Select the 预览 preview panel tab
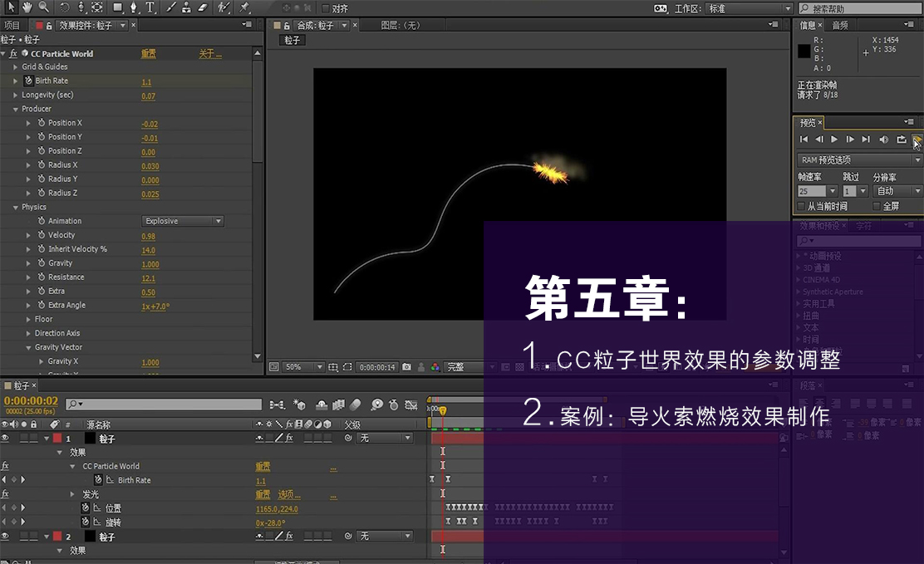 (808, 123)
